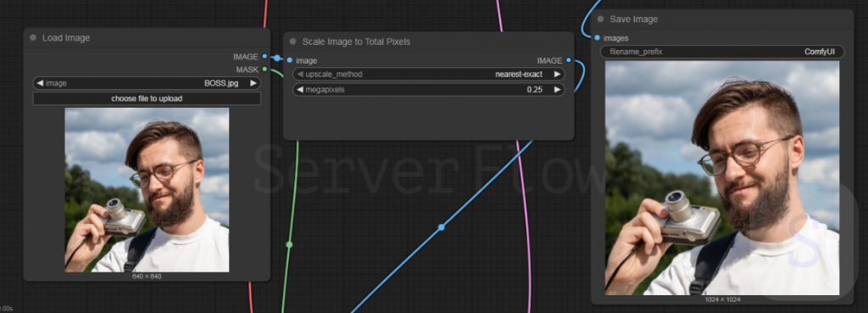Viewport: 868px width, 313px height.
Task: Increase megapixels with the right arrow
Action: coord(558,90)
